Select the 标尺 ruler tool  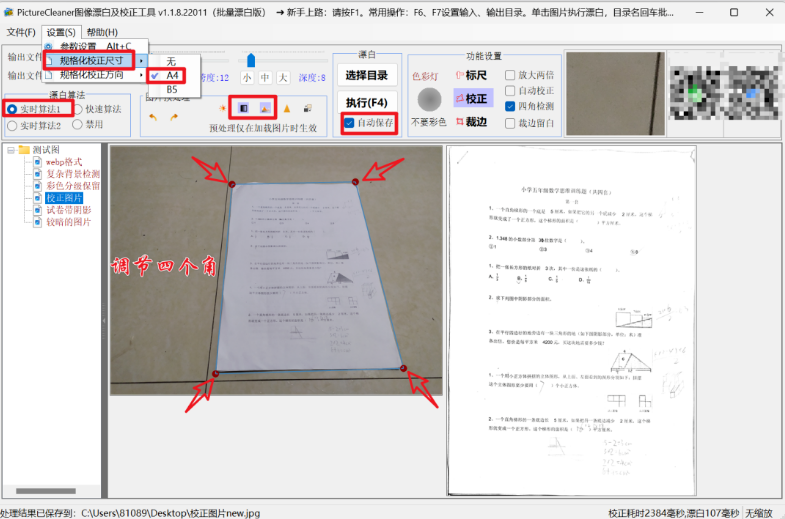471,75
